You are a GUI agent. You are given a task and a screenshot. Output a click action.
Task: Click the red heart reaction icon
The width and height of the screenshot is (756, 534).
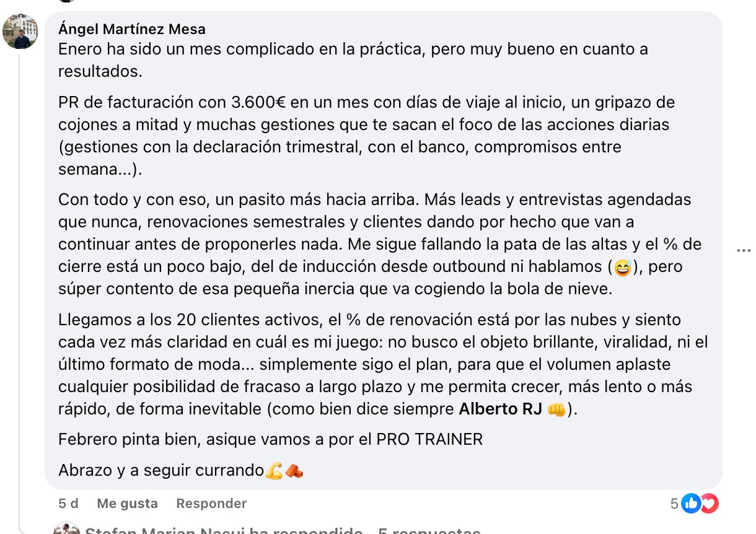pos(709,504)
